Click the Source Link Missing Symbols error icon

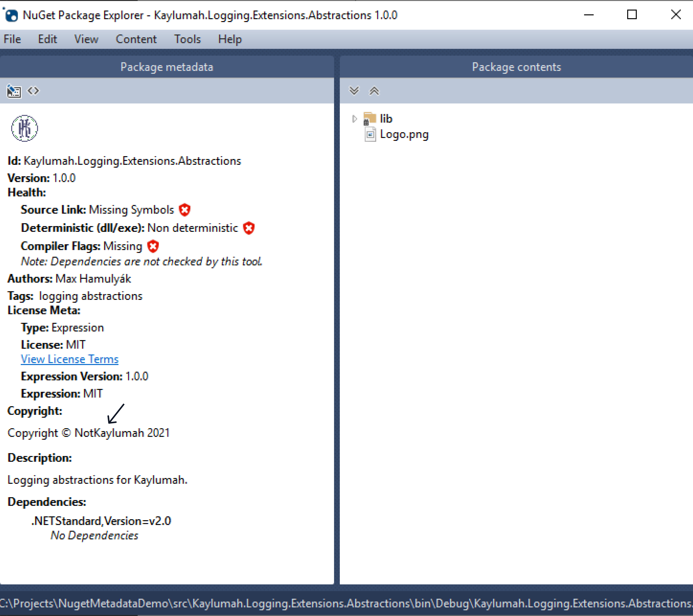185,210
